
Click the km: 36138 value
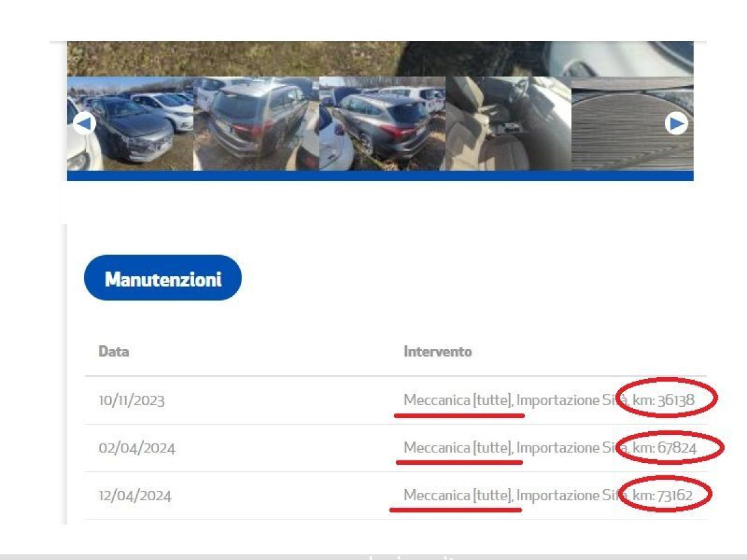(x=664, y=400)
